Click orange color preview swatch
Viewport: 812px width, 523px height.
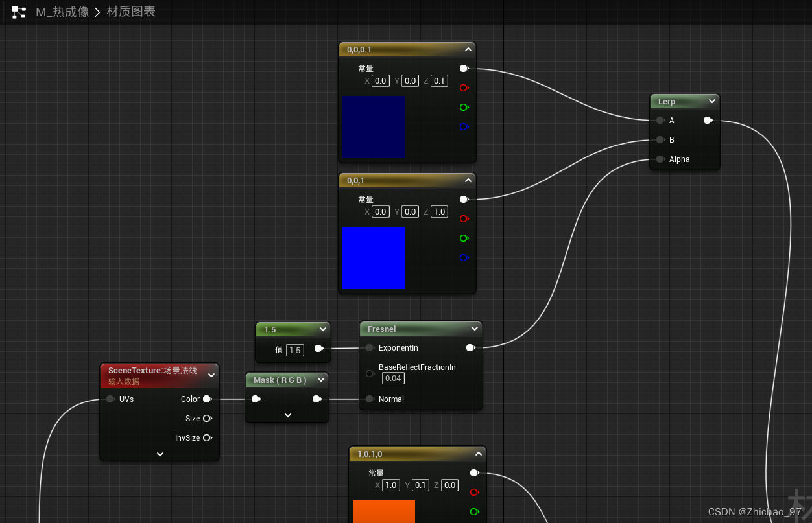pyautogui.click(x=384, y=511)
